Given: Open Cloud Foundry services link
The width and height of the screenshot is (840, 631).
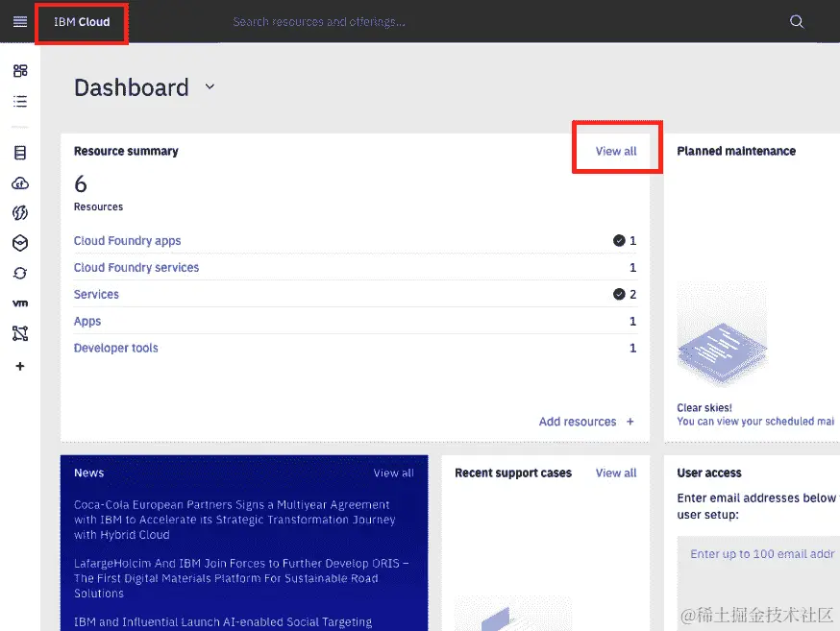Looking at the screenshot, I should point(136,268).
